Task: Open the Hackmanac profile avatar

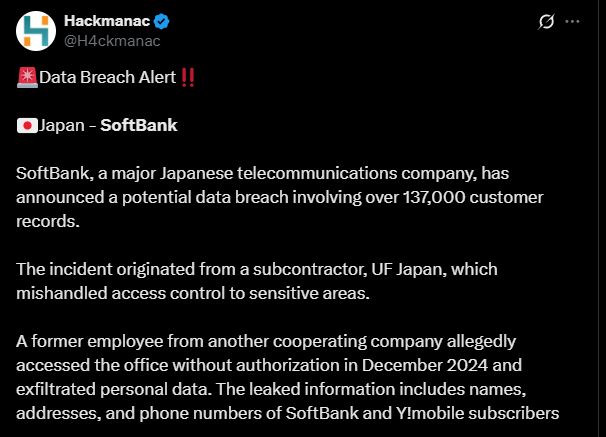Action: coord(36,31)
